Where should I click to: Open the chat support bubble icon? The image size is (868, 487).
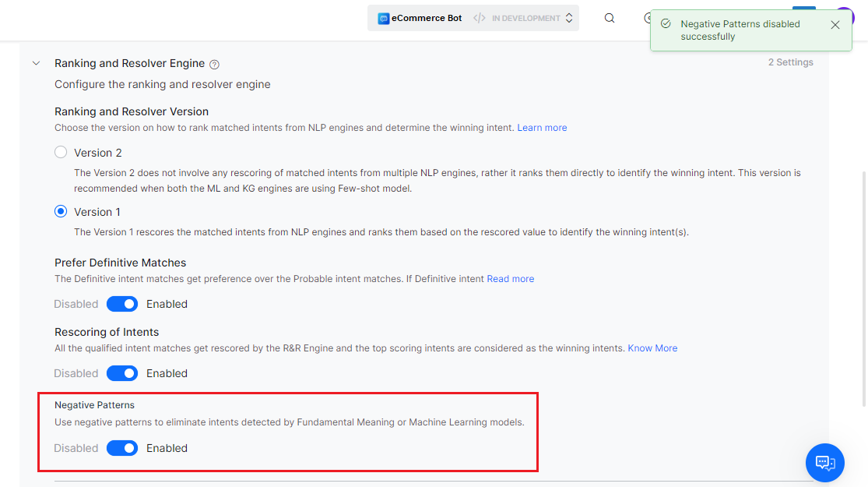825,463
